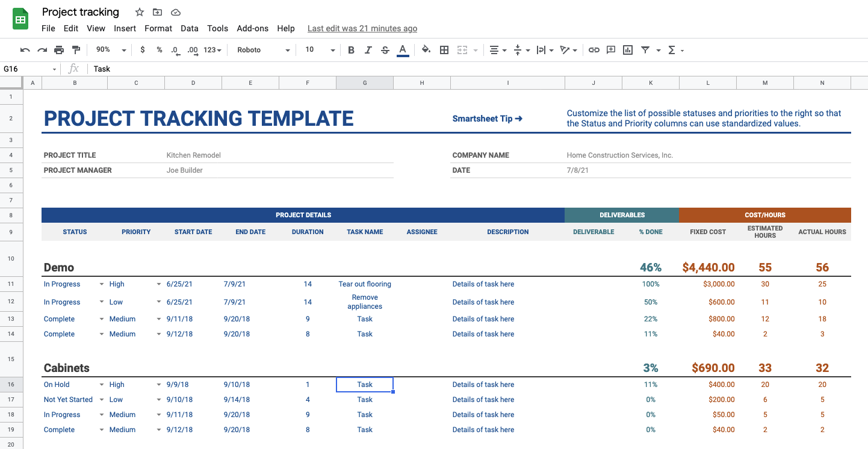
Task: Click the Insert chart icon
Action: tap(628, 50)
